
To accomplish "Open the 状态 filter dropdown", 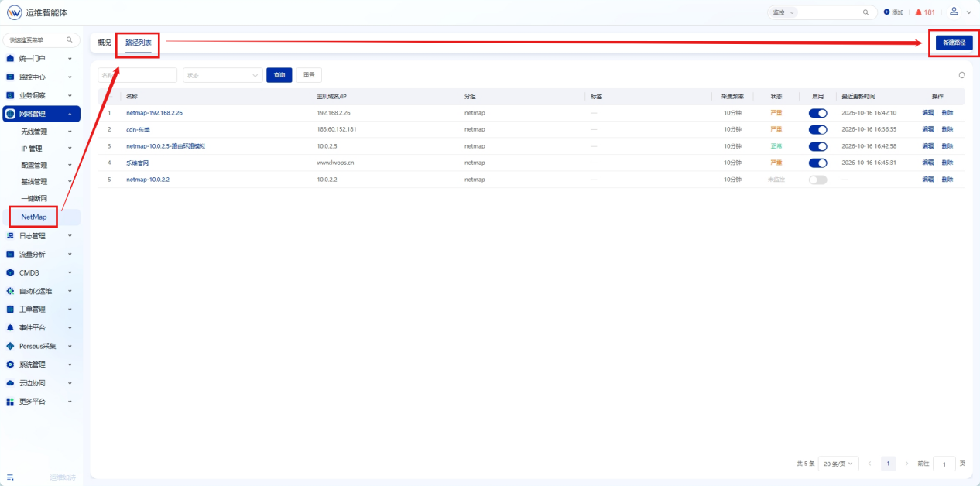I will pos(223,75).
